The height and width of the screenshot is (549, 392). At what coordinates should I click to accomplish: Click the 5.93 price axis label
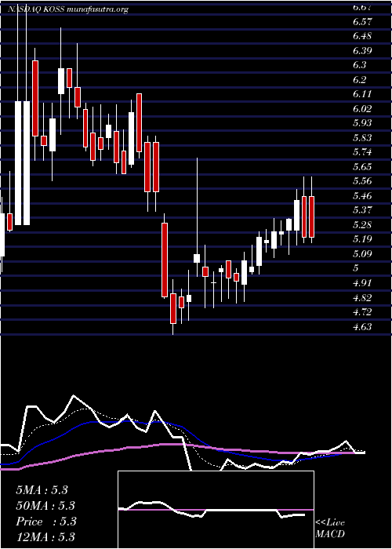pos(362,123)
